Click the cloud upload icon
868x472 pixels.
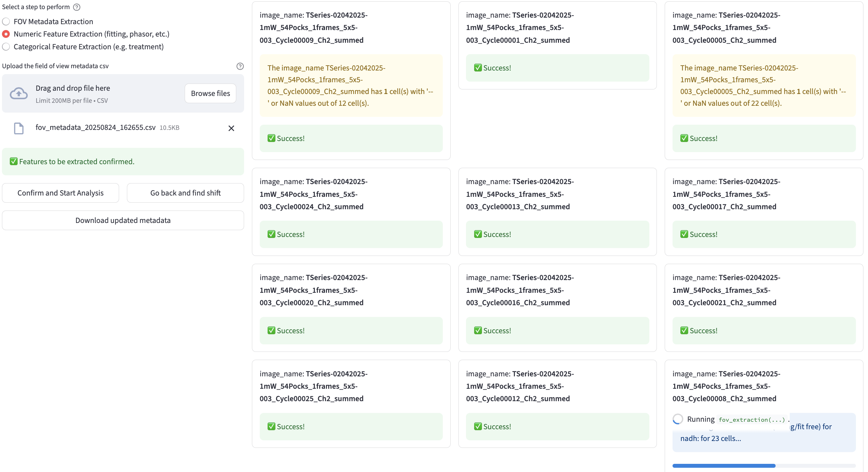(x=19, y=93)
